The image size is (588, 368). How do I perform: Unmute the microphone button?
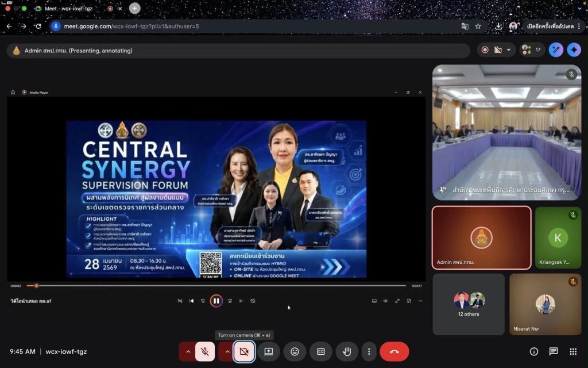coord(205,351)
